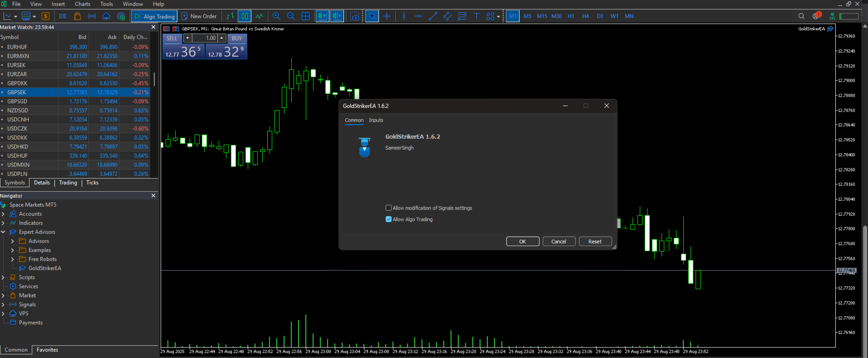Open the Tools menu

click(107, 4)
